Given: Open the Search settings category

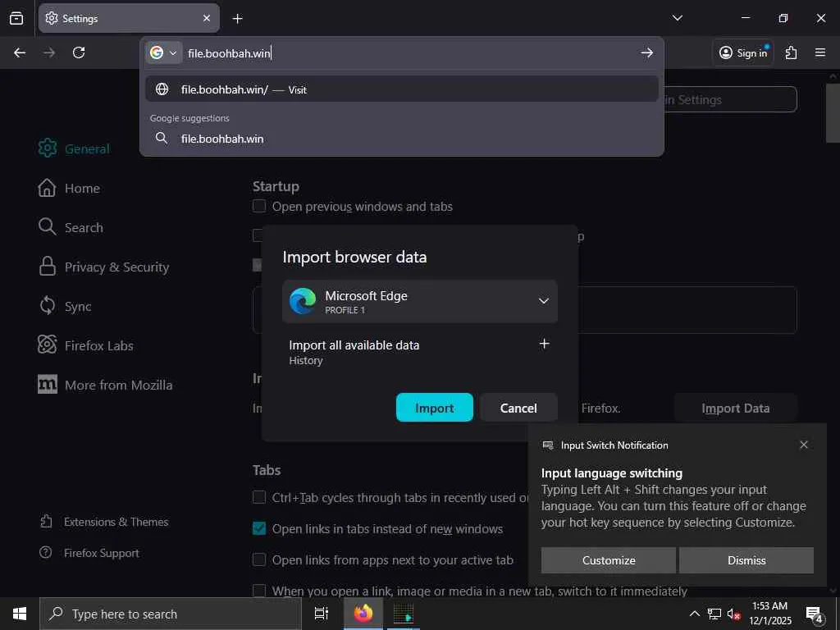Looking at the screenshot, I should [71, 227].
